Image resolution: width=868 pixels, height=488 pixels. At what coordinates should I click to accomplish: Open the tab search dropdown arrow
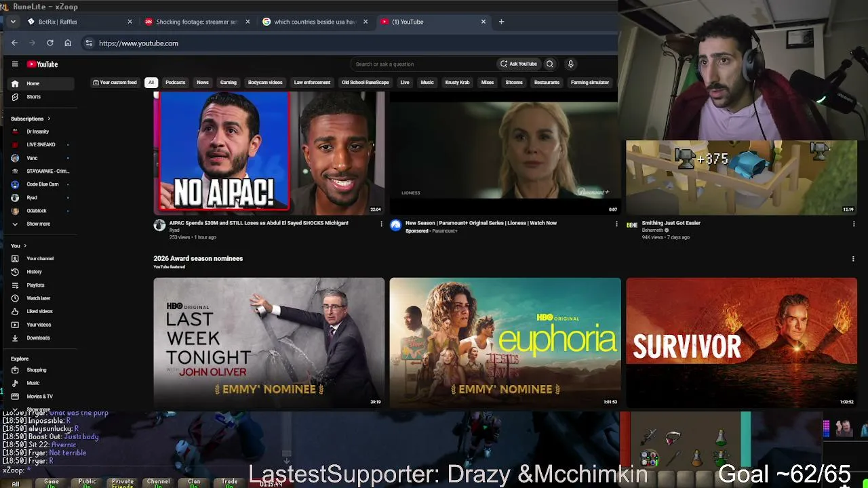click(13, 22)
